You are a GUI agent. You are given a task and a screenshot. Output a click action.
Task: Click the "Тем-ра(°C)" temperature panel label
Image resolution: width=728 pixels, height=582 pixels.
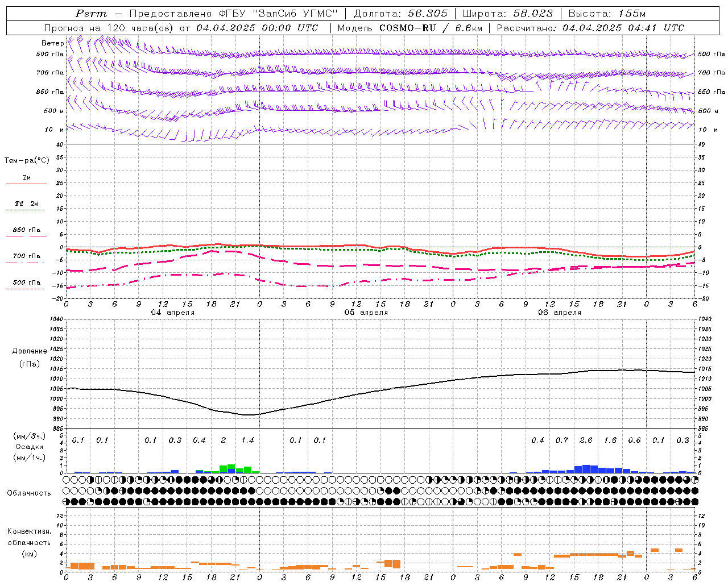[x=27, y=161]
